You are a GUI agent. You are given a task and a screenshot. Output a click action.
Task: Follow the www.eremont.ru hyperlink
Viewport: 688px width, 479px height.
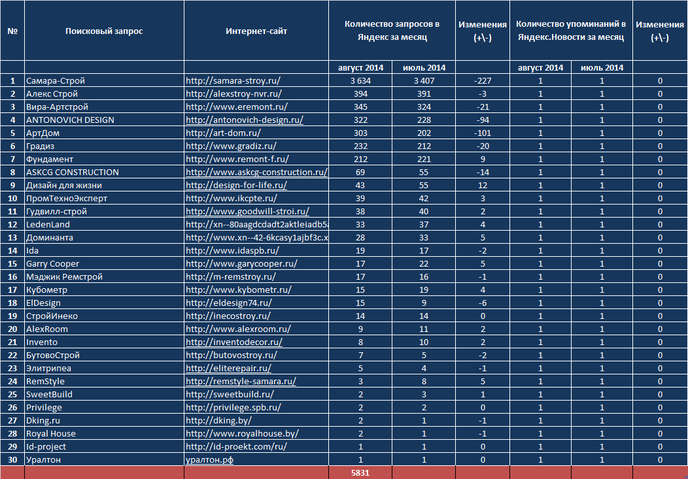pos(237,107)
